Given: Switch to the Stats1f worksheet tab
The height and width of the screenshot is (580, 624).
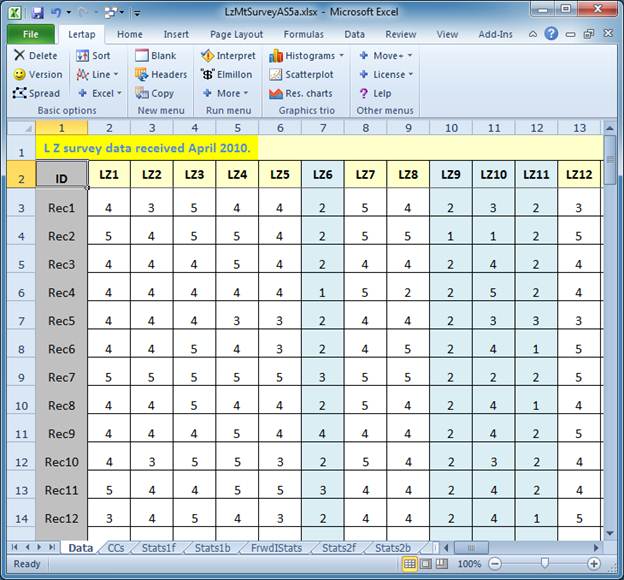Looking at the screenshot, I should [156, 548].
